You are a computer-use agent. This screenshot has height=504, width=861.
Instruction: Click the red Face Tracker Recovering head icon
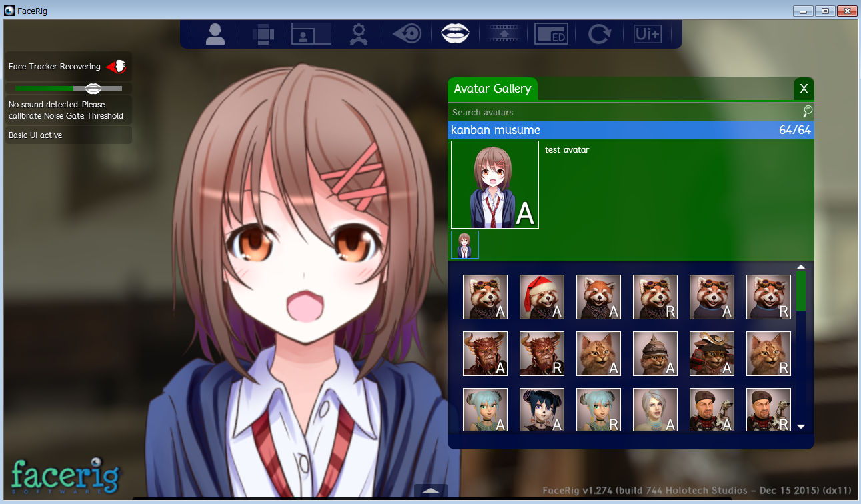116,66
